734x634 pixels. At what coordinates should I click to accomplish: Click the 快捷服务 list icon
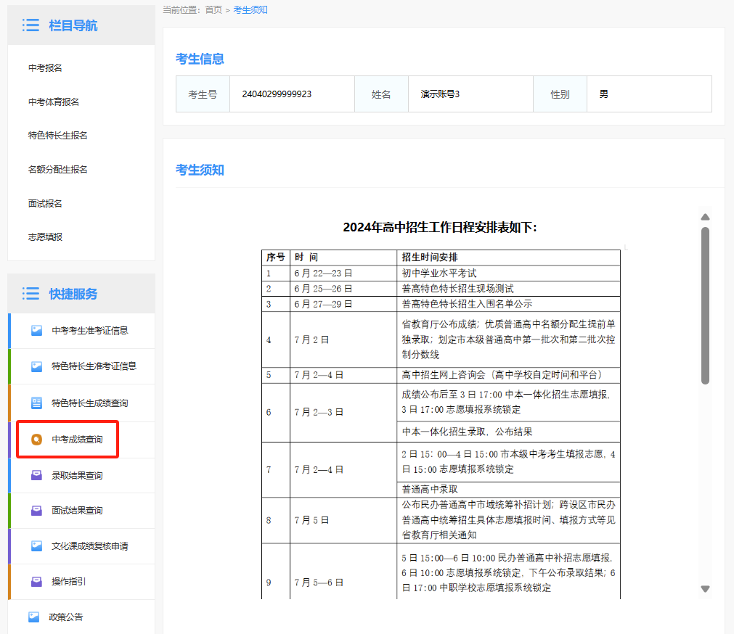[30, 294]
